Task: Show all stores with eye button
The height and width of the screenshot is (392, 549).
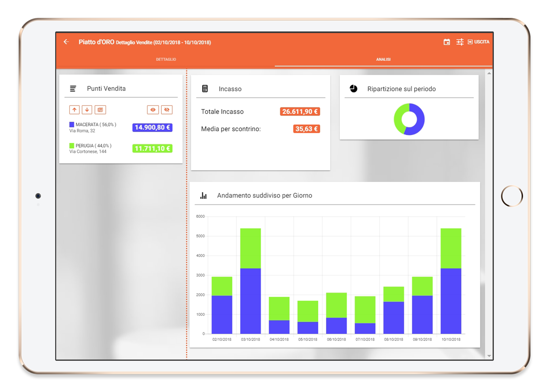Action: (x=153, y=110)
